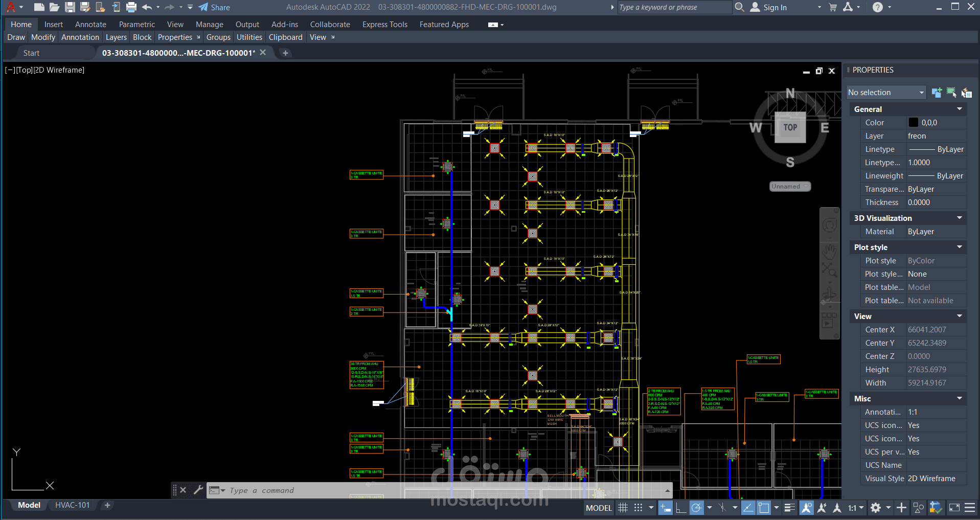The width and height of the screenshot is (980, 520).
Task: Toggle polar tracking in status bar
Action: pos(697,508)
